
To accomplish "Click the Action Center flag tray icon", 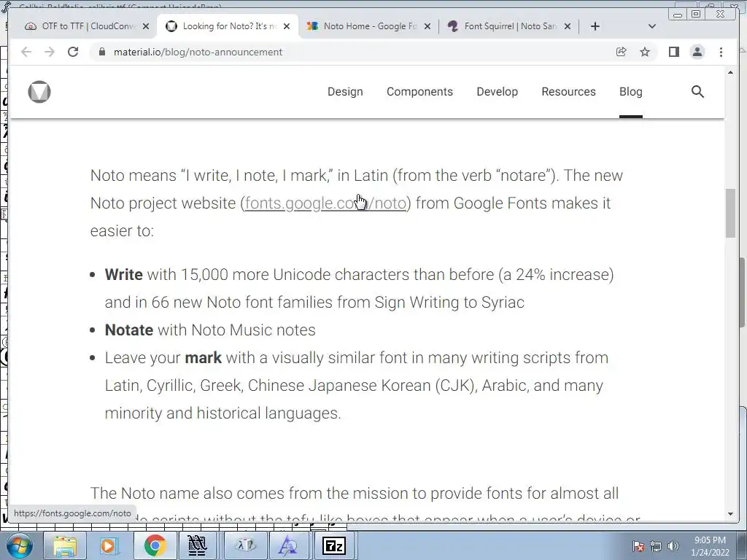I will pos(638,546).
